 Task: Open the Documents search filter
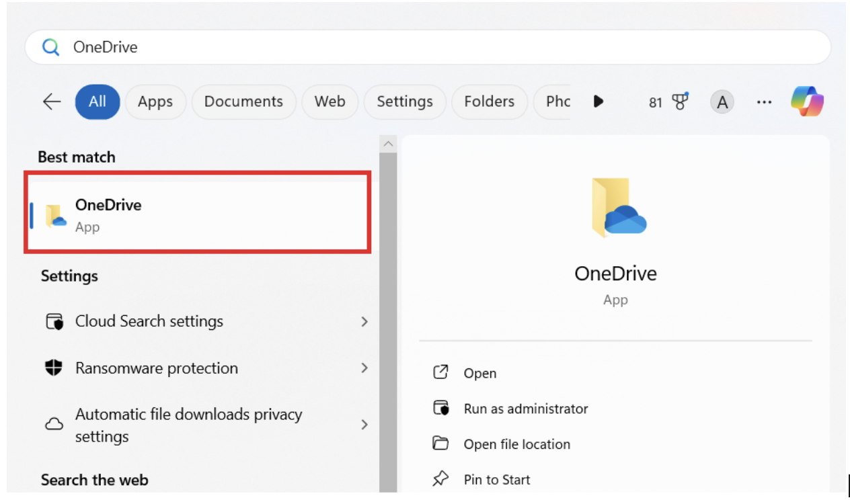coord(243,101)
